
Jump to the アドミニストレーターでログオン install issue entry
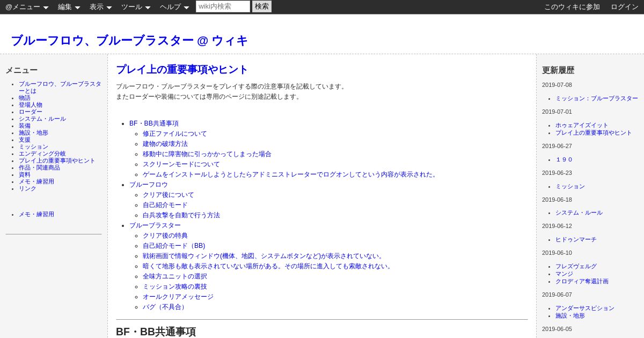291,174
